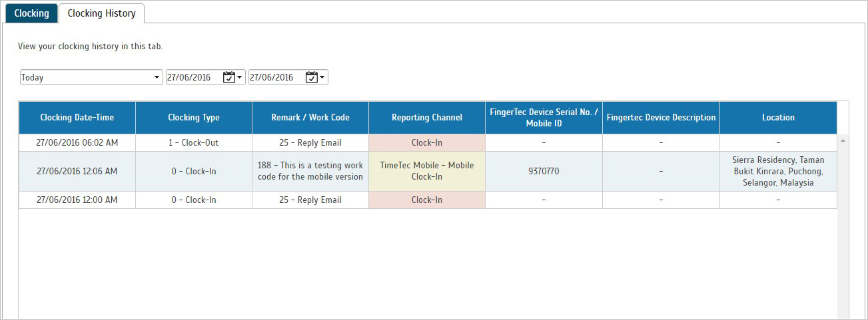The height and width of the screenshot is (320, 868).
Task: Open the end date calendar icon
Action: 311,77
